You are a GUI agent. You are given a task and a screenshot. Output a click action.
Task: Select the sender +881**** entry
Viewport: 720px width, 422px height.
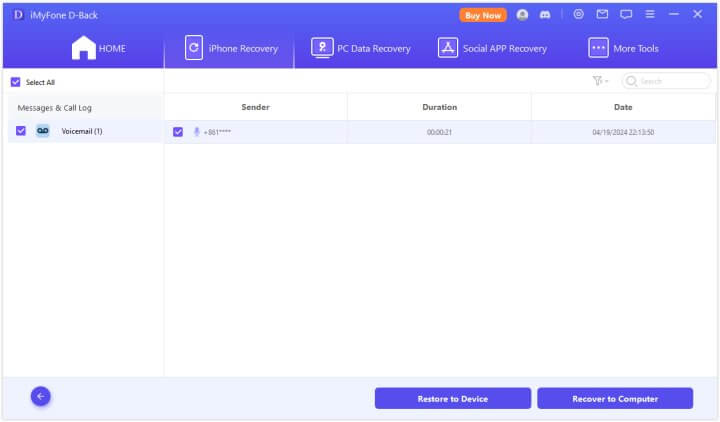[x=217, y=132]
